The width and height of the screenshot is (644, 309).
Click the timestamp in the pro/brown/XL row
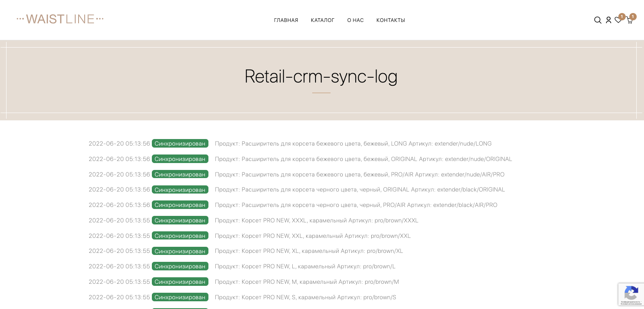point(119,251)
